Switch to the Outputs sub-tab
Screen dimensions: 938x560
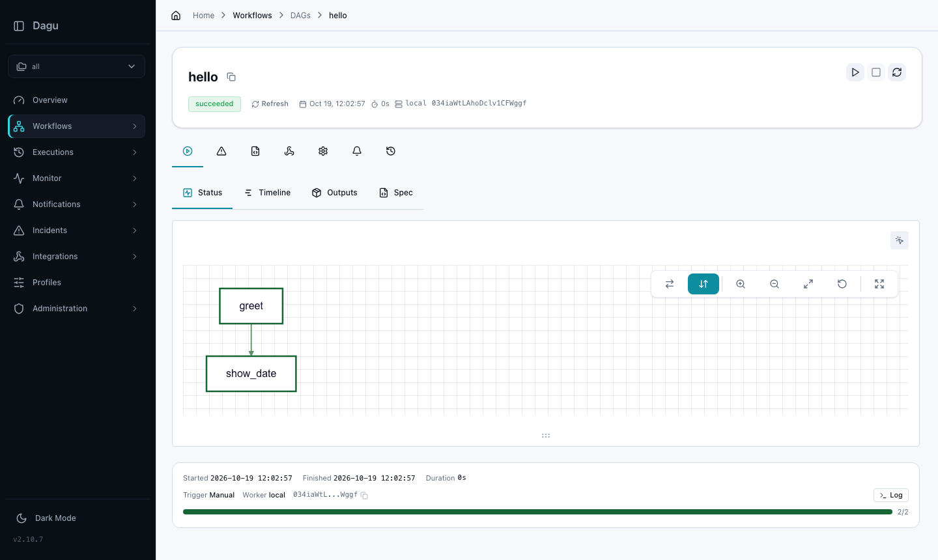335,193
